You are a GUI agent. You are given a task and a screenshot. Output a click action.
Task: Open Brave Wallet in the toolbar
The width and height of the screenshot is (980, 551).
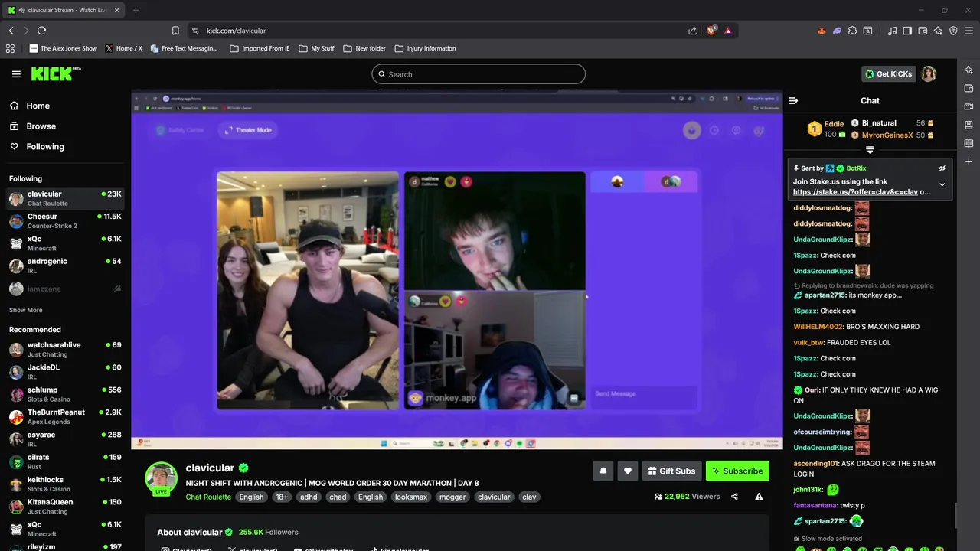click(923, 31)
